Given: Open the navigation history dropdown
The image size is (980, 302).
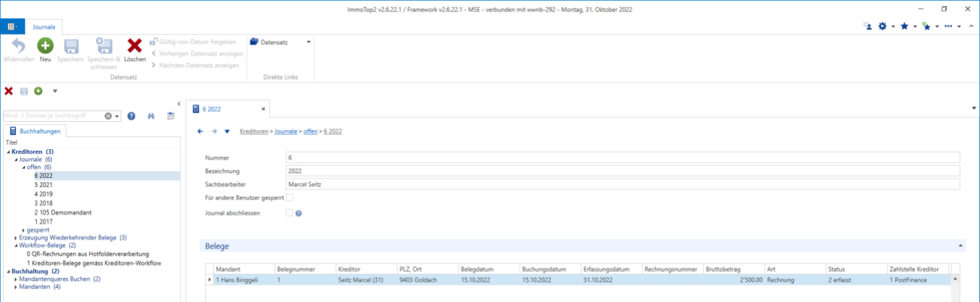Looking at the screenshot, I should (x=228, y=131).
